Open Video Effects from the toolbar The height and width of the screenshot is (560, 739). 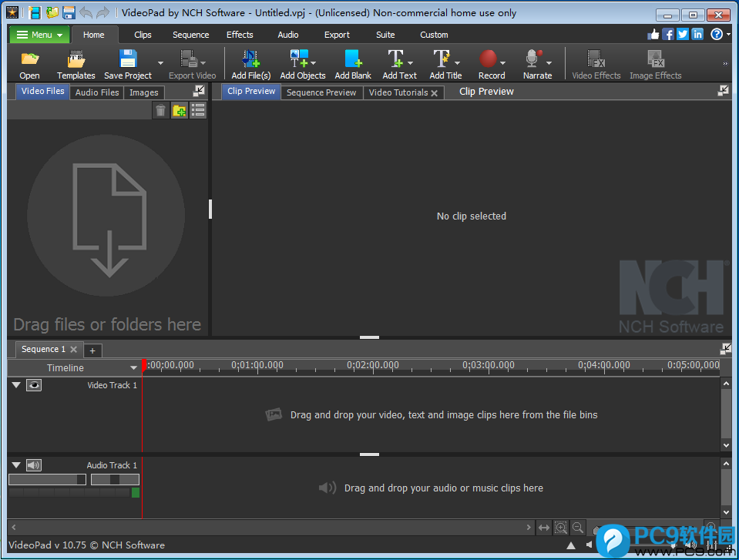[x=596, y=65]
